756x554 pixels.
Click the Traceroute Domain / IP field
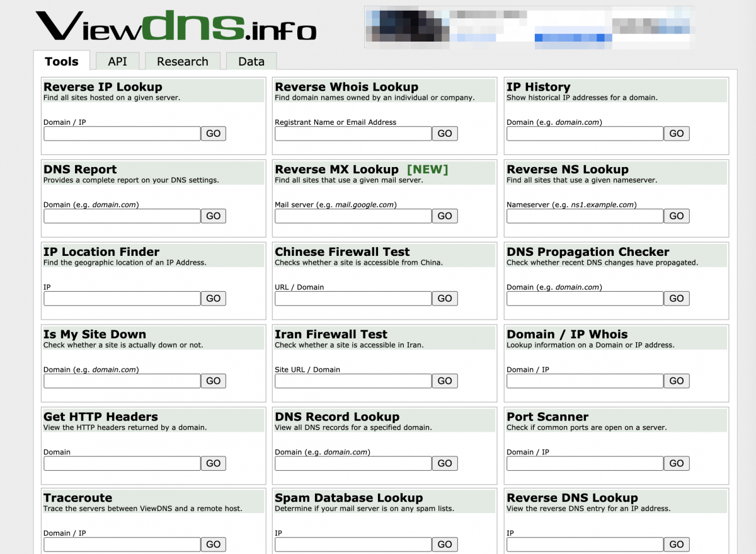pyautogui.click(x=122, y=544)
